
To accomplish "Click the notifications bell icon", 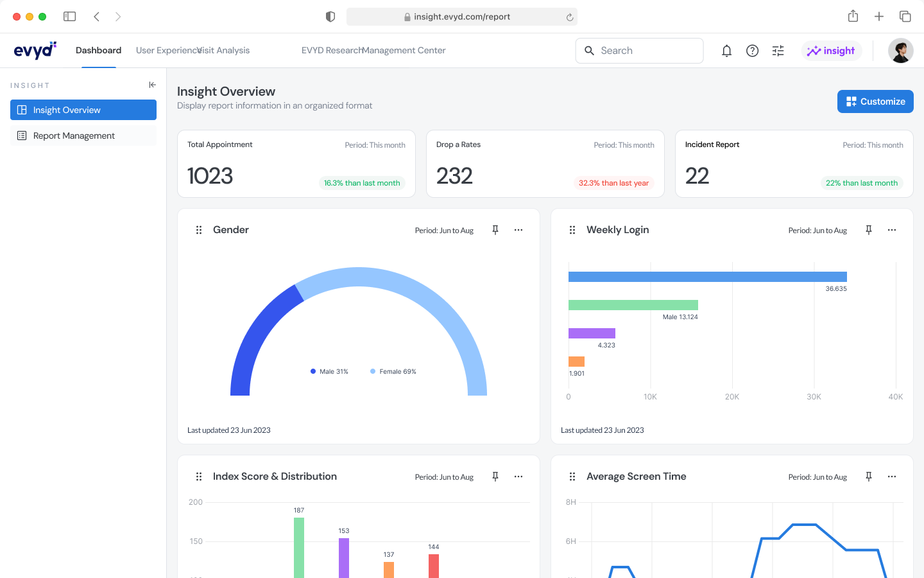I will pos(726,51).
